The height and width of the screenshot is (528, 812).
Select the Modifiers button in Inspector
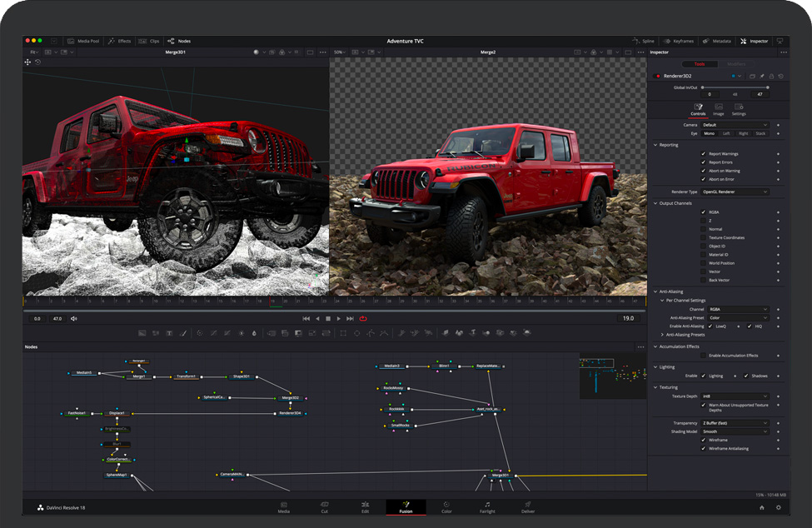pyautogui.click(x=736, y=64)
